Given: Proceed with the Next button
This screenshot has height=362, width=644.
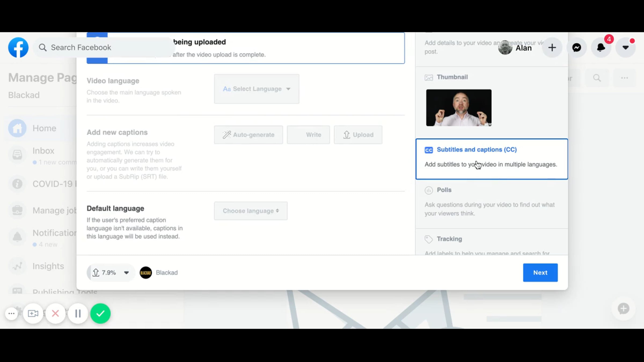Looking at the screenshot, I should [540, 273].
